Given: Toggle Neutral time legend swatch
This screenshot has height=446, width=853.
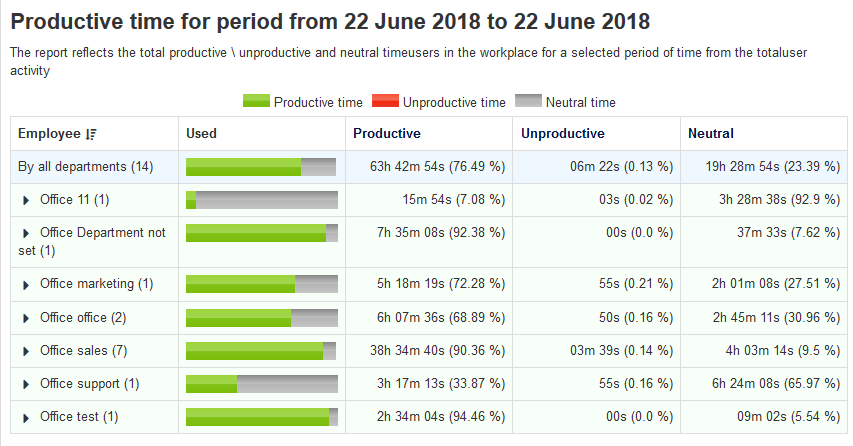Looking at the screenshot, I should [x=528, y=101].
